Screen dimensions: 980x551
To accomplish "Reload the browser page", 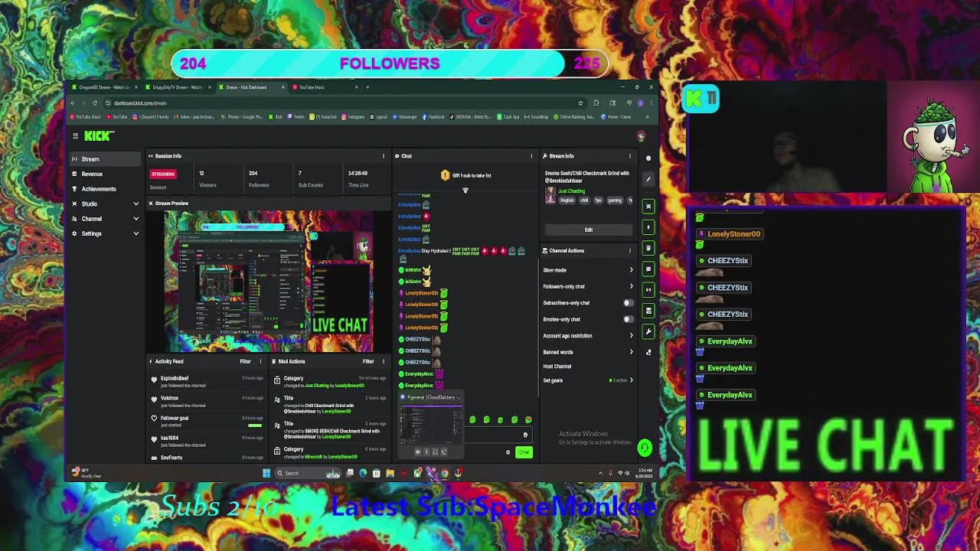I will coord(95,103).
